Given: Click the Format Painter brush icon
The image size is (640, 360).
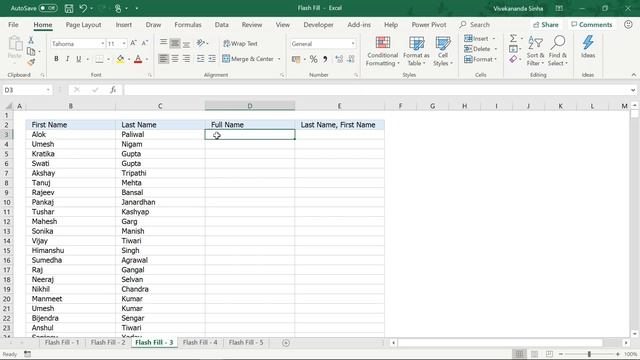Looking at the screenshot, I should coord(31,62).
